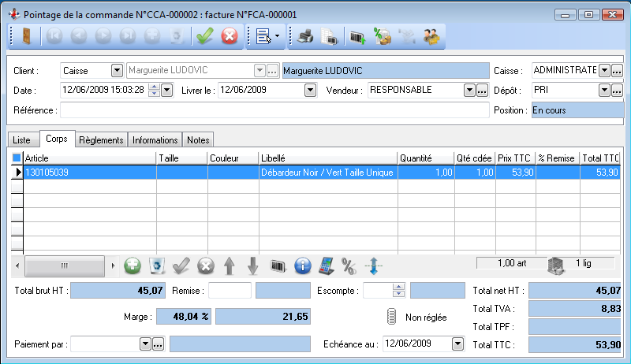Click the green checkmark validate icon

tap(205, 35)
